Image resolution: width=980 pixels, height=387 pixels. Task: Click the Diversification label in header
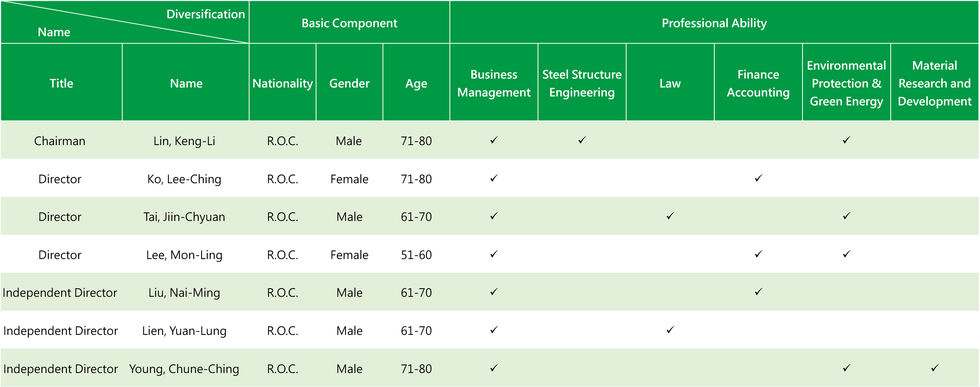[x=206, y=14]
